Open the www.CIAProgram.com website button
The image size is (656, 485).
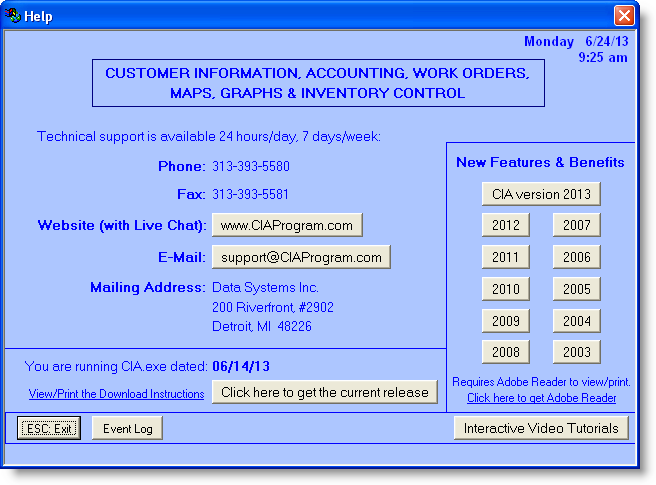[x=286, y=225]
